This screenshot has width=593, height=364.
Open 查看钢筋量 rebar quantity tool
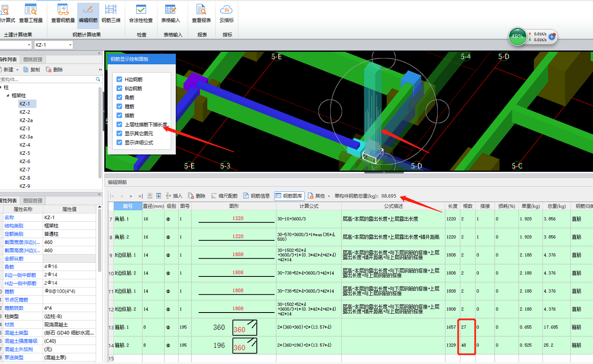(63, 13)
